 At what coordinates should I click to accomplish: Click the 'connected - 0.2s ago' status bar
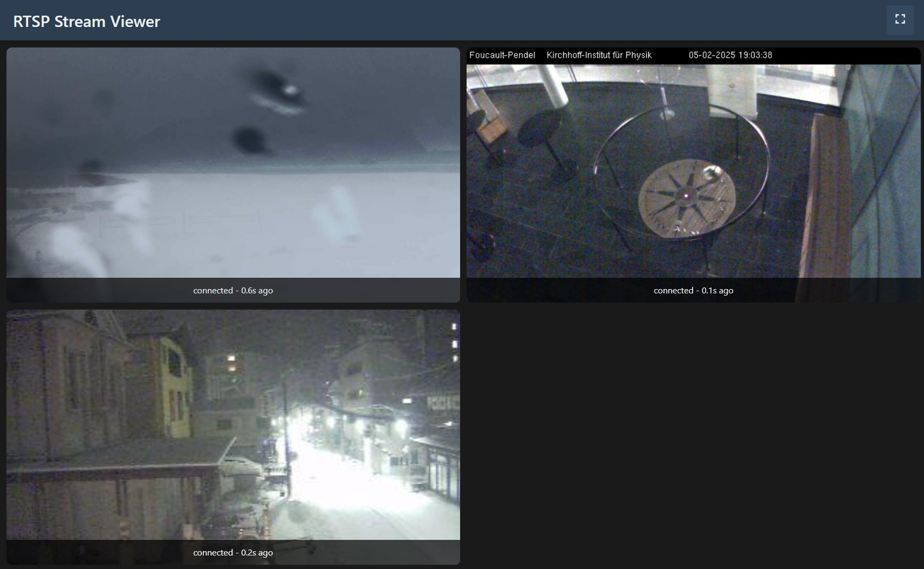click(x=233, y=552)
